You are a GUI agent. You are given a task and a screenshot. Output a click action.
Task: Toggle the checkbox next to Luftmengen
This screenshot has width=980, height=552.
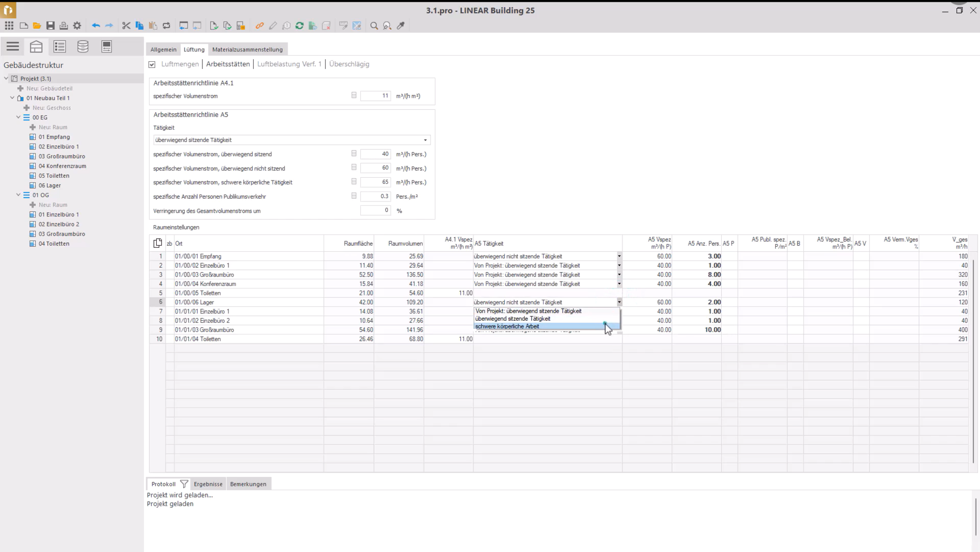coord(152,65)
